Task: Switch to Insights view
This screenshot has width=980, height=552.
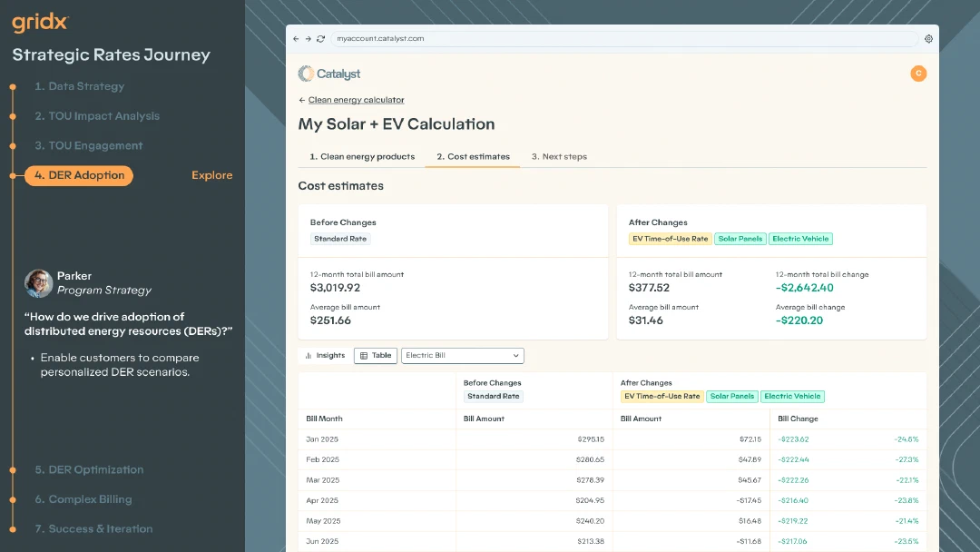Action: click(x=324, y=356)
